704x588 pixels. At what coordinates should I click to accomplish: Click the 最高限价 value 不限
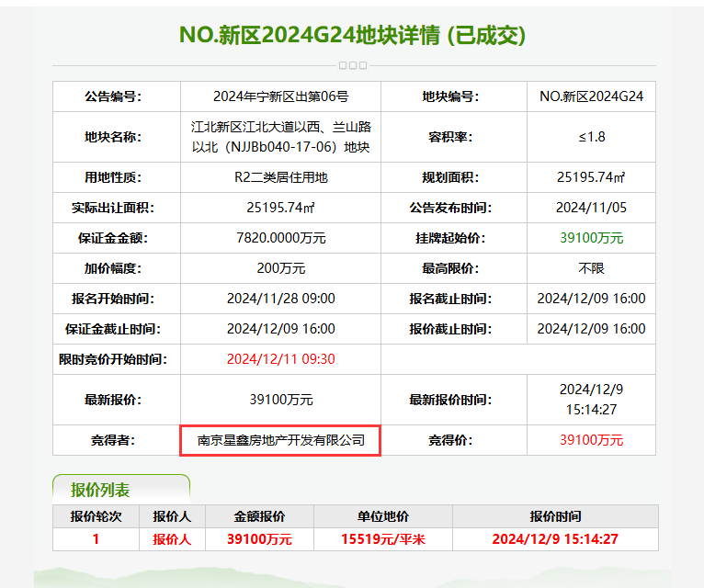(x=591, y=268)
